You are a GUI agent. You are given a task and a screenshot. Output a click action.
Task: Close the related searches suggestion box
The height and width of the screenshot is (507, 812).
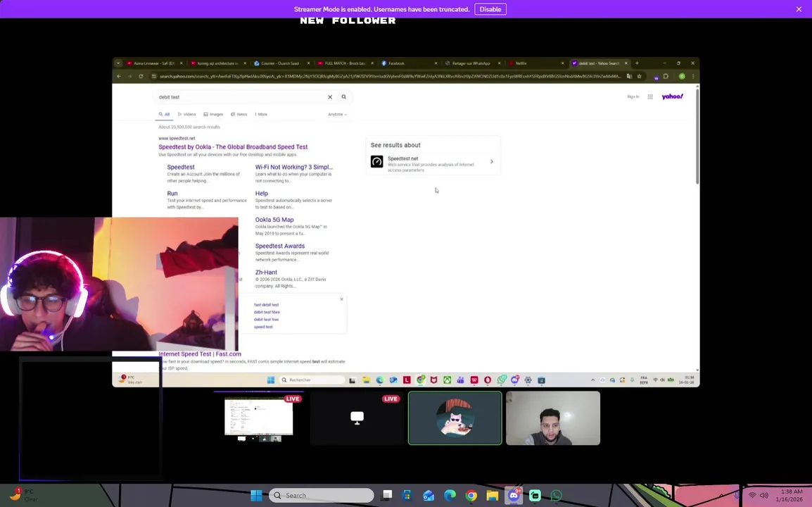(341, 299)
